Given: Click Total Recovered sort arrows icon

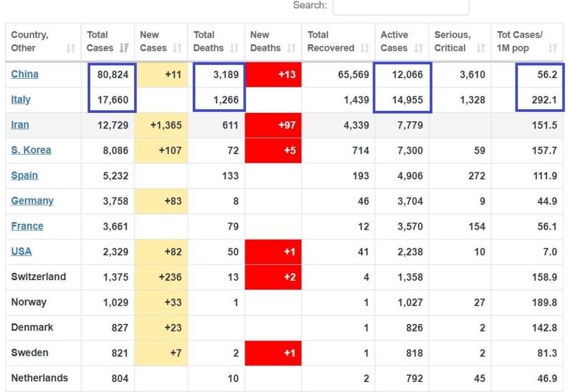Looking at the screenshot, I should tap(365, 48).
